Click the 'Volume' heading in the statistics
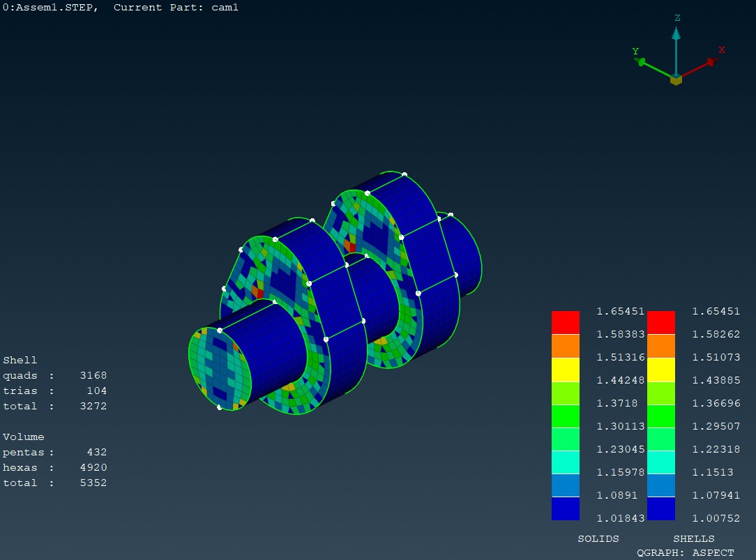Screen dimensions: 756x560 coord(23,437)
